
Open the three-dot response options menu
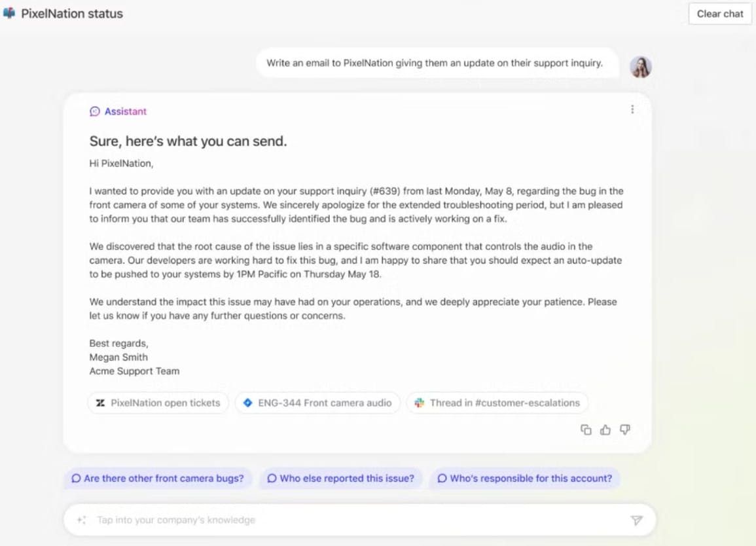(632, 110)
